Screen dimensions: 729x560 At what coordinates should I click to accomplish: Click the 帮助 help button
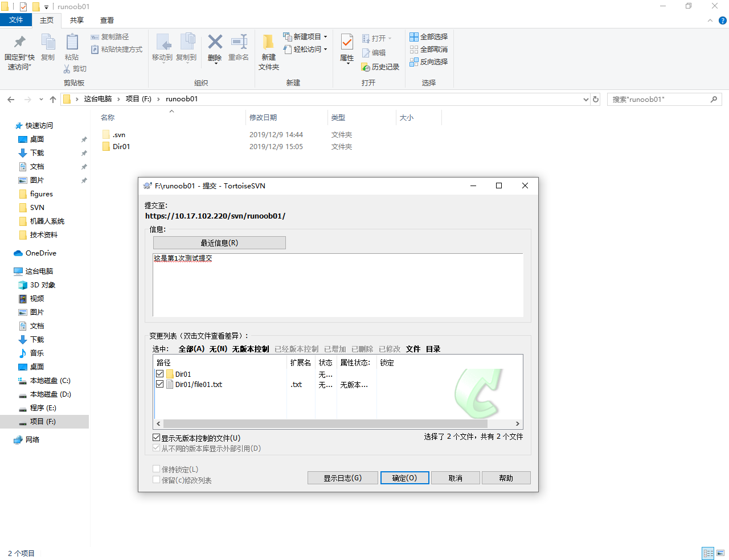pyautogui.click(x=506, y=478)
